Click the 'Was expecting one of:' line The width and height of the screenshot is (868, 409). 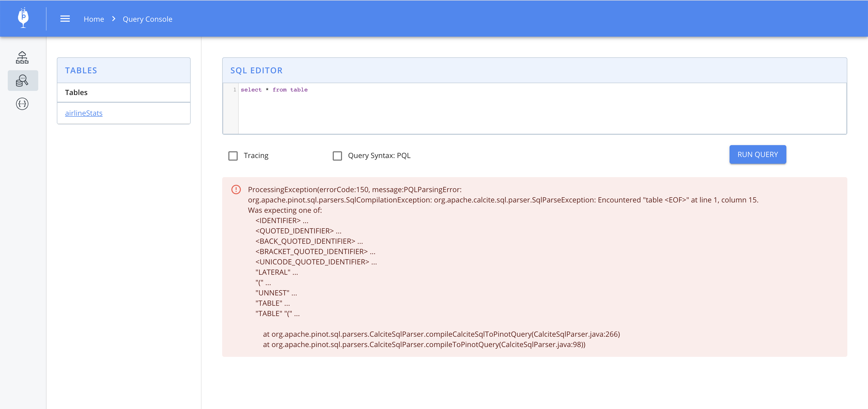click(x=285, y=210)
